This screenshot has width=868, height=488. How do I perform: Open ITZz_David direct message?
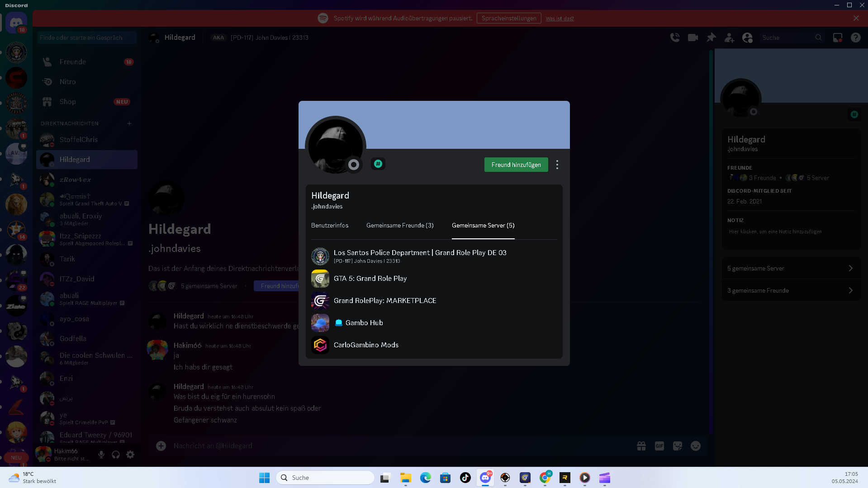(87, 279)
